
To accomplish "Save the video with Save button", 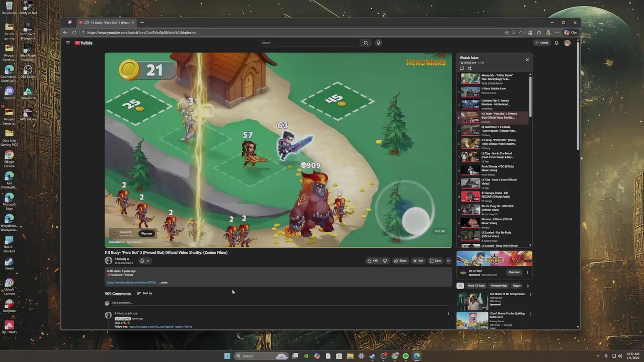I will [435, 260].
